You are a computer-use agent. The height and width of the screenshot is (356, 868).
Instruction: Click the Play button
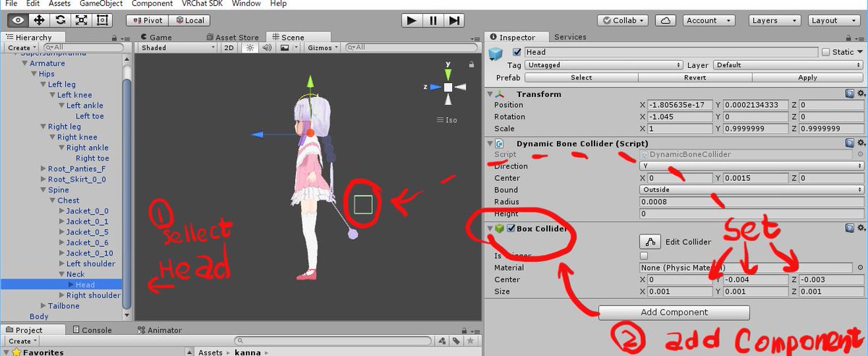point(411,20)
